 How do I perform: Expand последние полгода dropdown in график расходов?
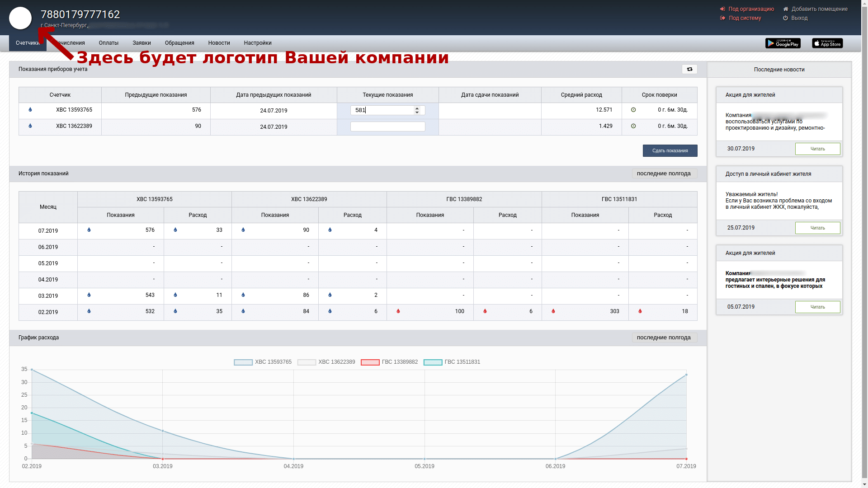tap(665, 337)
